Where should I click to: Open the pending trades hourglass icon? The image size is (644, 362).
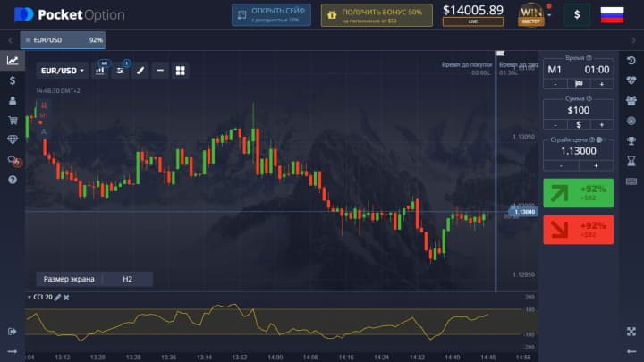pyautogui.click(x=631, y=161)
